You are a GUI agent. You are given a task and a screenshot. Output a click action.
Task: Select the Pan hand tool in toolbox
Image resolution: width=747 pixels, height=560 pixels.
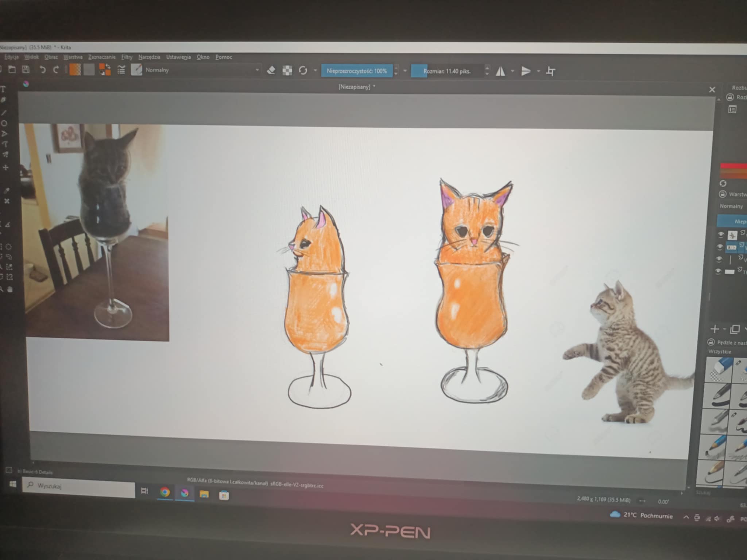(10, 289)
